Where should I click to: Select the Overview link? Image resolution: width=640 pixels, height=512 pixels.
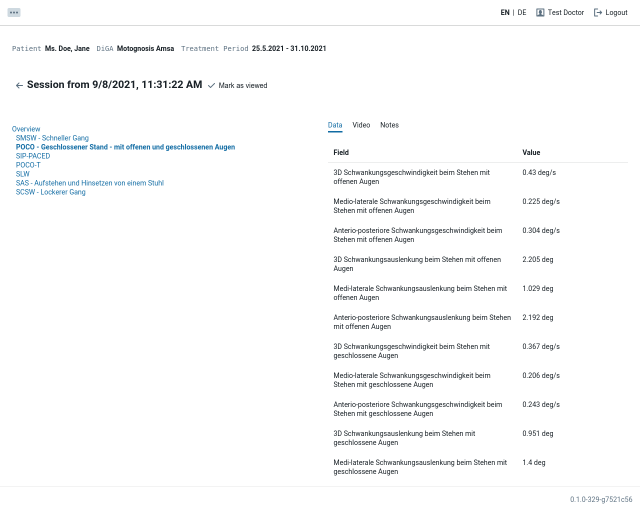26,129
